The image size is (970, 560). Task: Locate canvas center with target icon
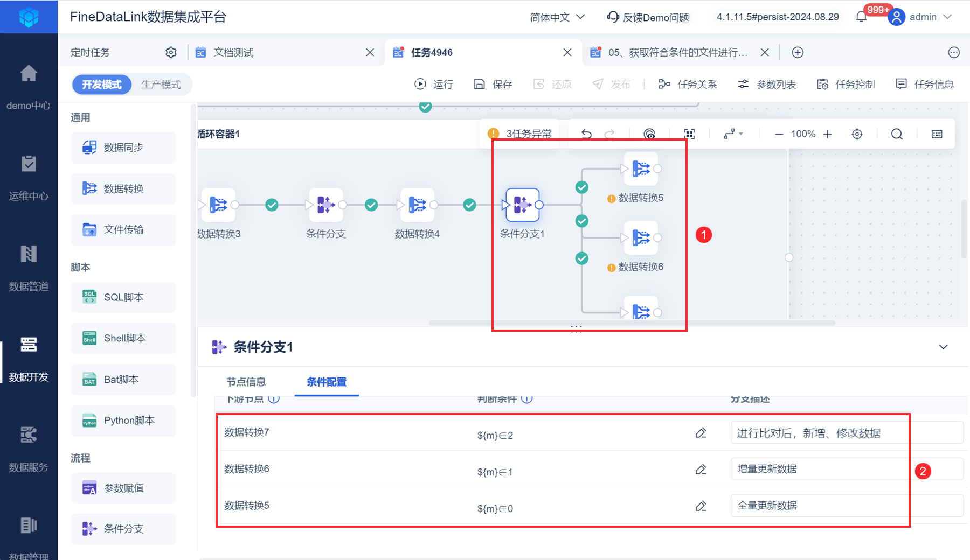coord(857,134)
